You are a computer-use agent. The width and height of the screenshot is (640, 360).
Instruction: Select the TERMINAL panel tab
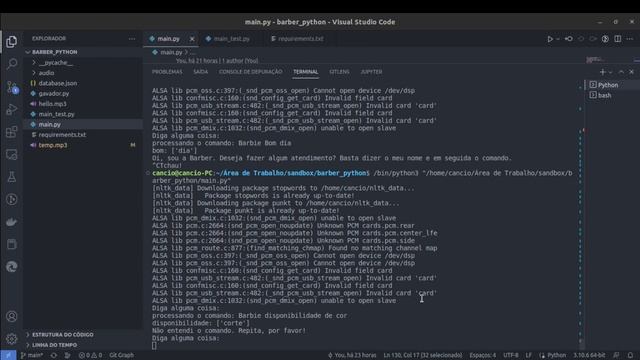305,72
